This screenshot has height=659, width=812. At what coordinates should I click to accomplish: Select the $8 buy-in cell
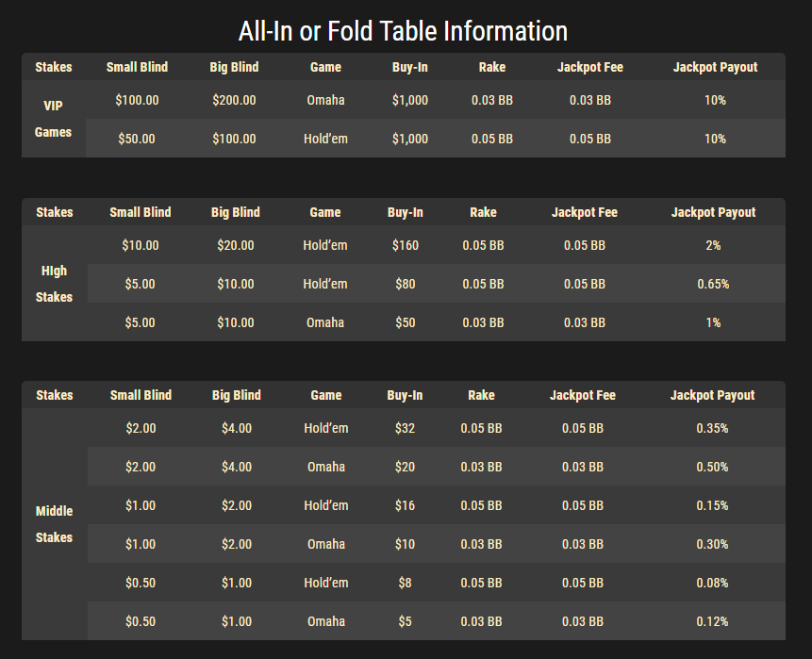(x=405, y=583)
